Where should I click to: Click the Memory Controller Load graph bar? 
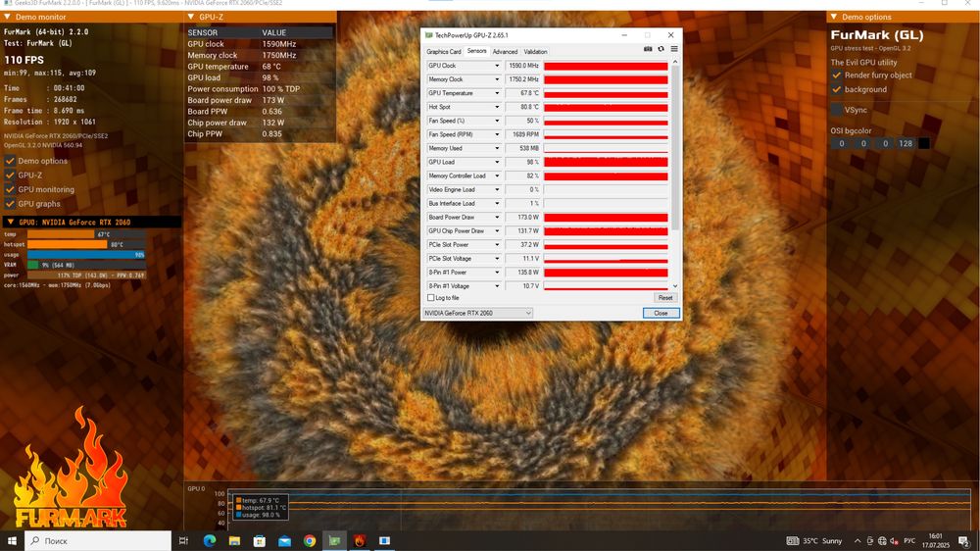(606, 176)
